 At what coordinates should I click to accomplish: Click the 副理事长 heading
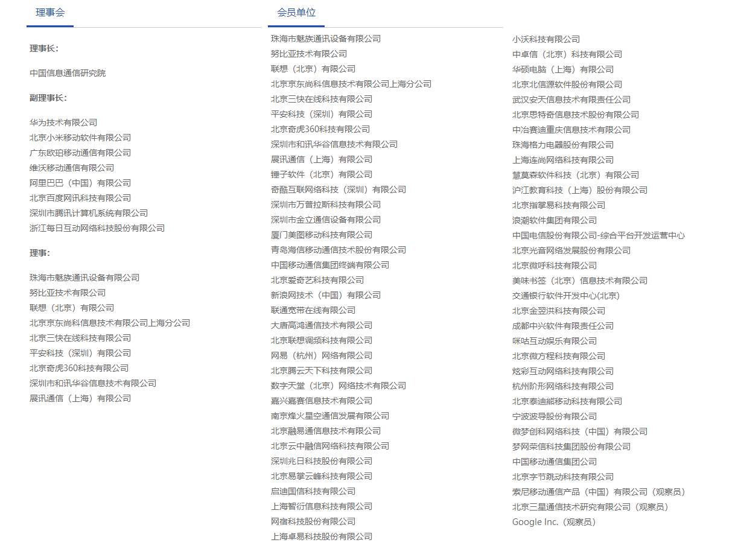coord(48,98)
